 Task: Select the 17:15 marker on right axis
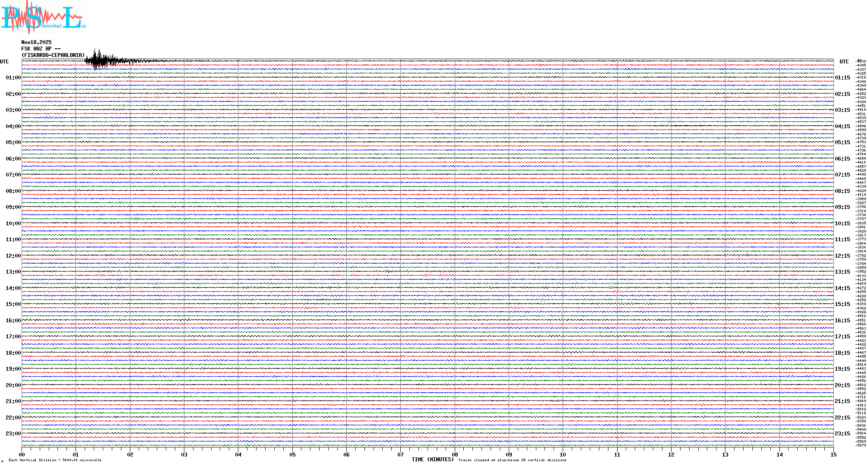pyautogui.click(x=842, y=337)
